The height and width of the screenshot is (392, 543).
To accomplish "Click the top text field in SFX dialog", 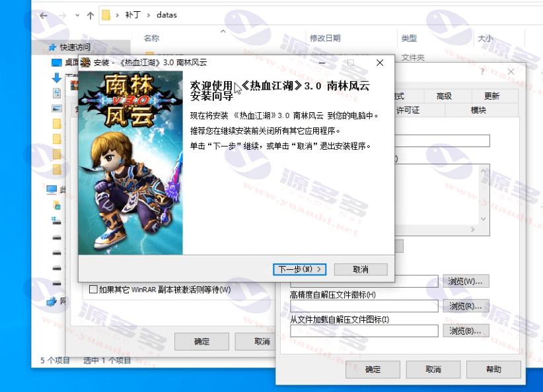I will (442, 141).
